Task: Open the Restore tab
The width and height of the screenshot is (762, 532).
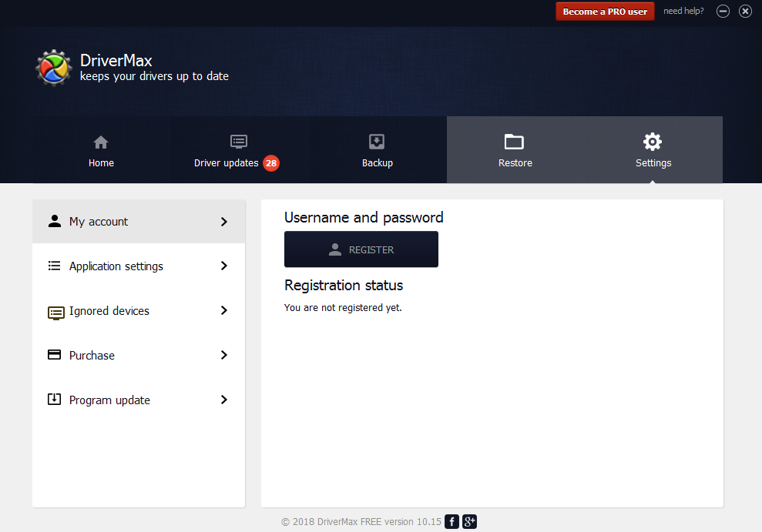Action: coord(515,150)
